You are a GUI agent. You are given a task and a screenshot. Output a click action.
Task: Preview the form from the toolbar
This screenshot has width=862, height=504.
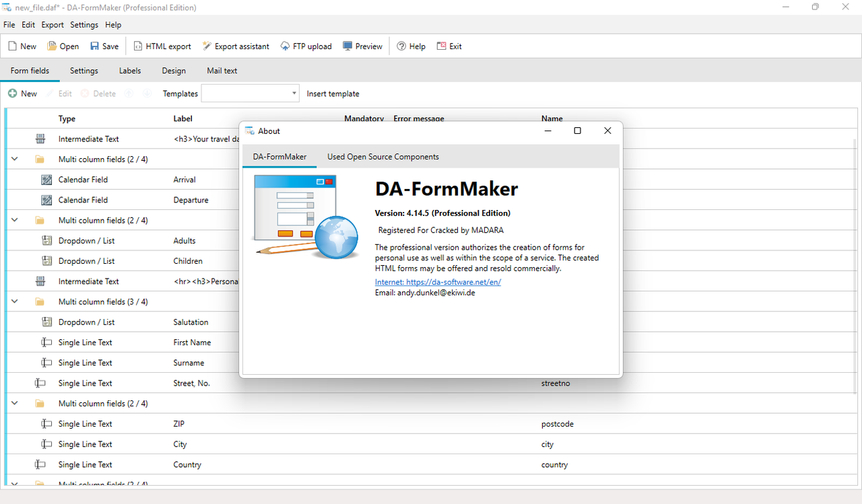click(362, 46)
